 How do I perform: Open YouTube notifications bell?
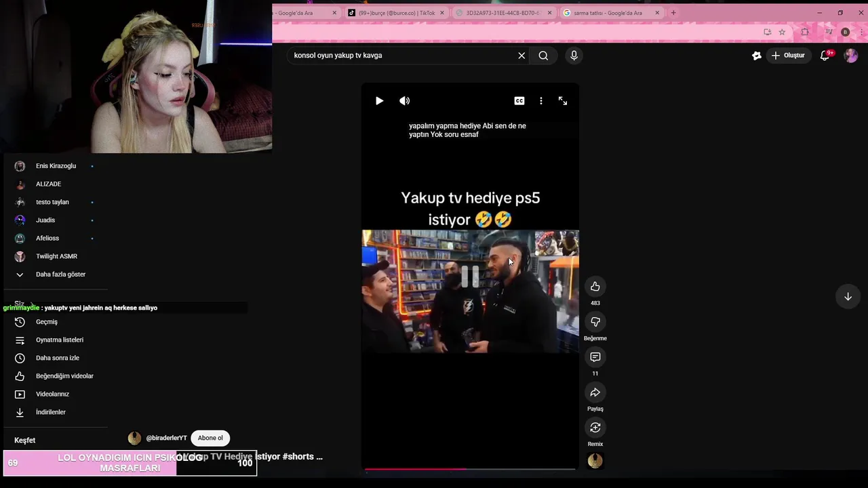point(825,56)
